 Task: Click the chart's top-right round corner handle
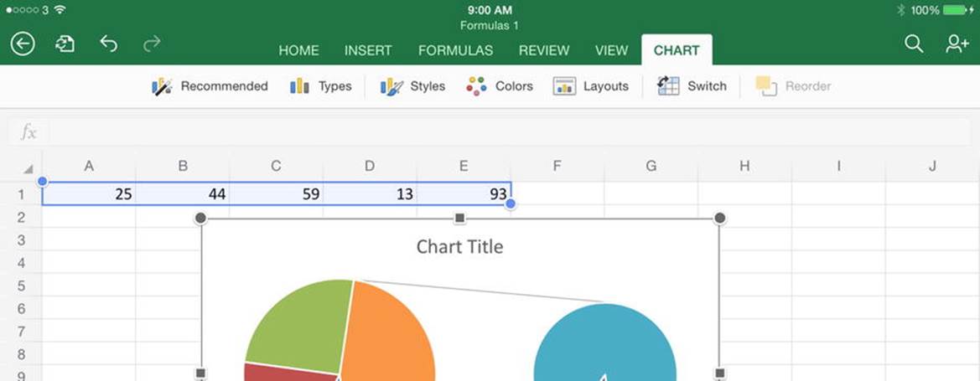coord(719,218)
